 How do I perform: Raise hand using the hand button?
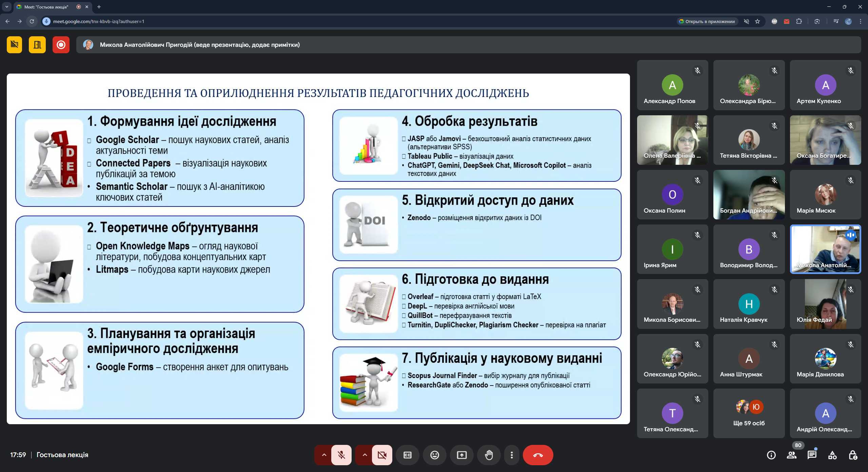(x=489, y=455)
